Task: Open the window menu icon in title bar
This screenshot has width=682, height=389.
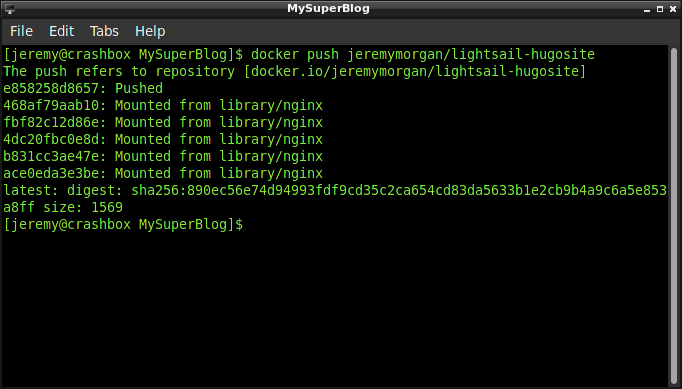Action: [x=10, y=9]
